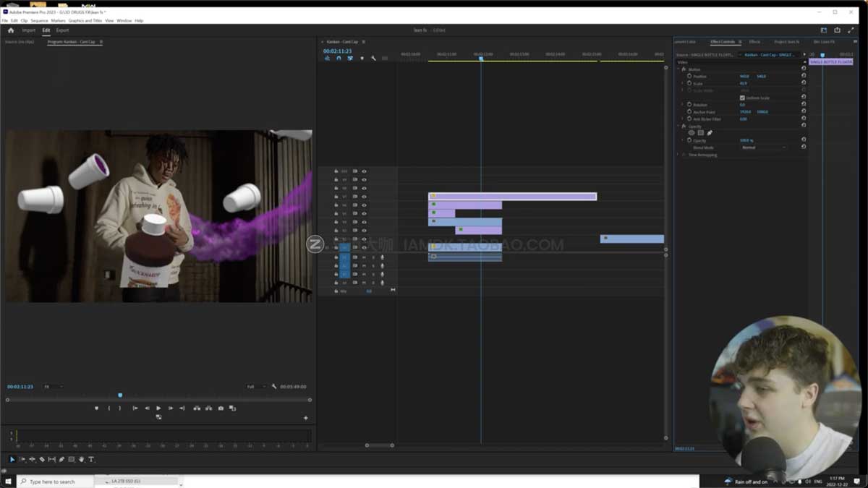Switch to Export workspace tab
The height and width of the screenshot is (488, 868).
pyautogui.click(x=62, y=30)
